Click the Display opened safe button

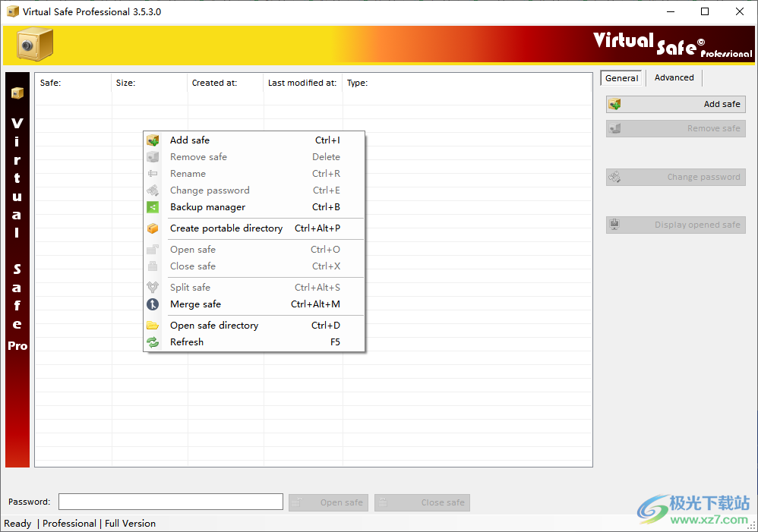click(676, 225)
